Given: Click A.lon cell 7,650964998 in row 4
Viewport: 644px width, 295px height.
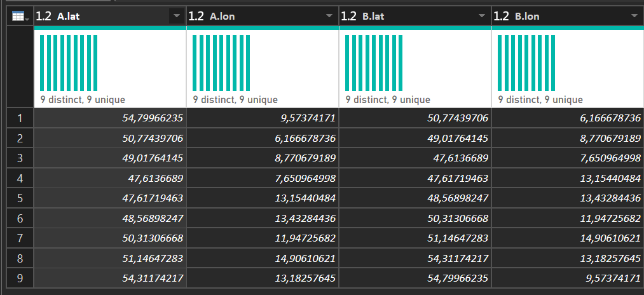Looking at the screenshot, I should coord(263,178).
